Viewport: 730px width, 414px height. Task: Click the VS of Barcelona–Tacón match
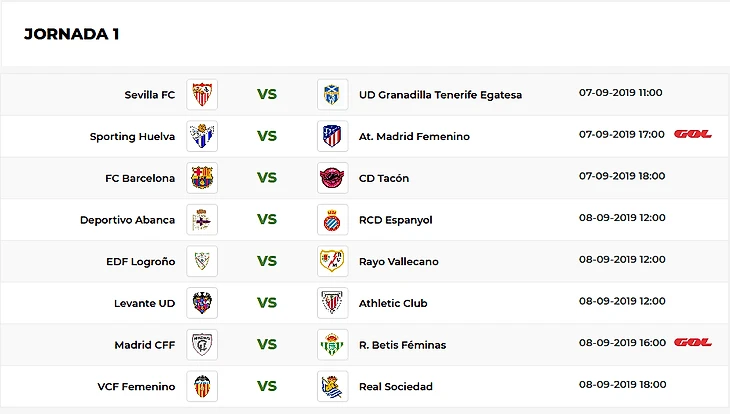point(267,178)
